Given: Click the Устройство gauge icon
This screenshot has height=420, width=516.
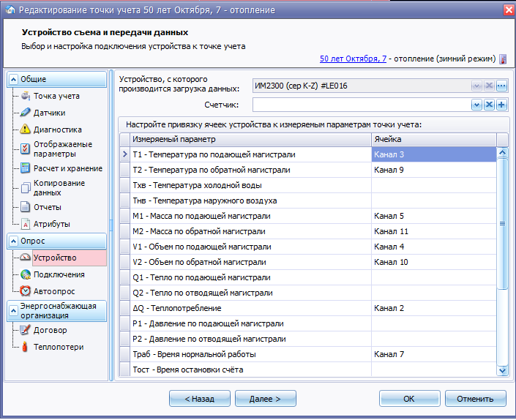Looking at the screenshot, I should [x=25, y=258].
